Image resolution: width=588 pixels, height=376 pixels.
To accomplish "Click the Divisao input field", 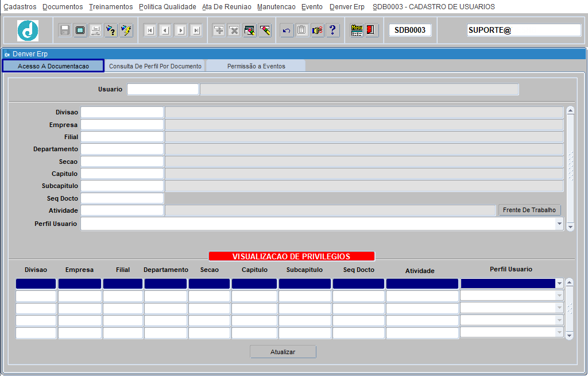I will click(x=122, y=112).
